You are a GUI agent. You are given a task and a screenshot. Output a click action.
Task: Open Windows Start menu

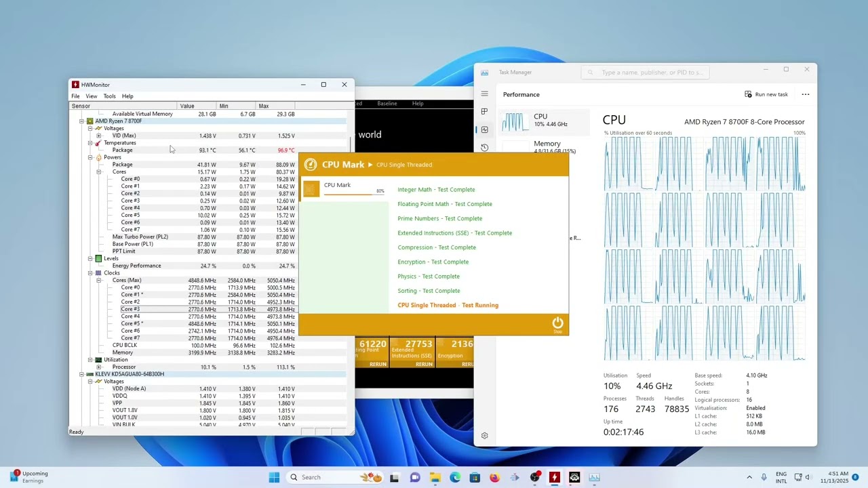(x=274, y=477)
